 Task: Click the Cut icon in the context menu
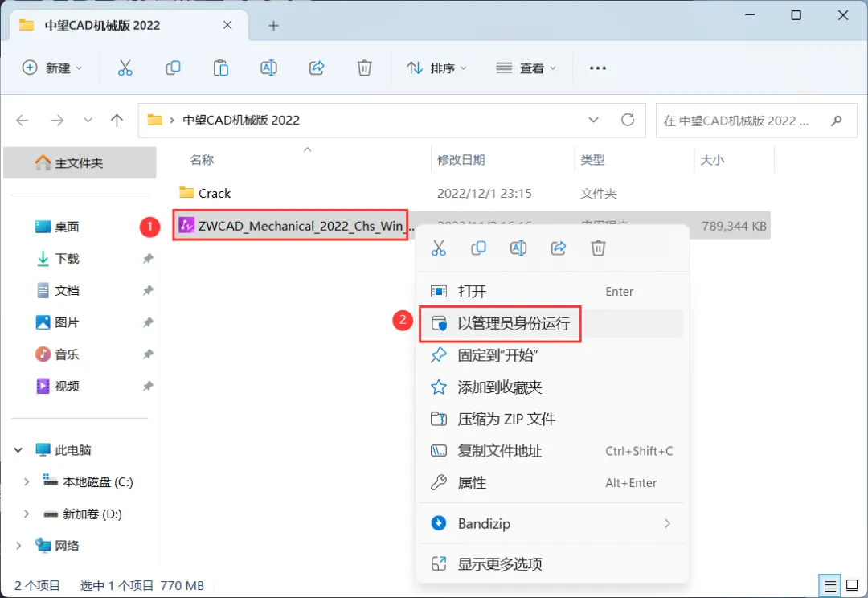(x=439, y=248)
